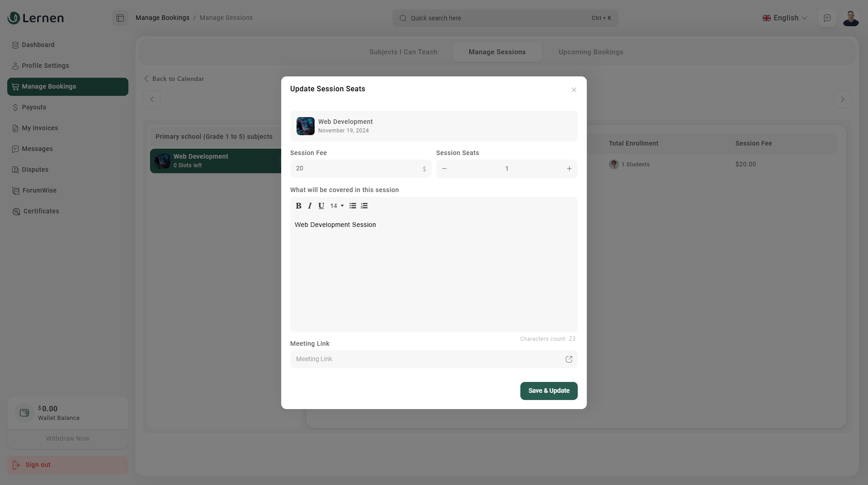Toggle italic formatting in the editor
This screenshot has height=485, width=868.
(x=310, y=206)
